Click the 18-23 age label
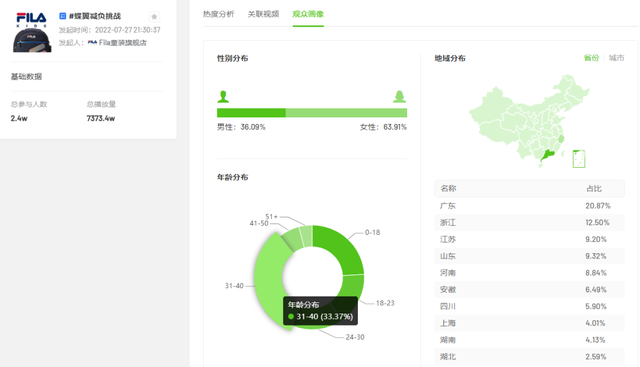 pos(385,303)
